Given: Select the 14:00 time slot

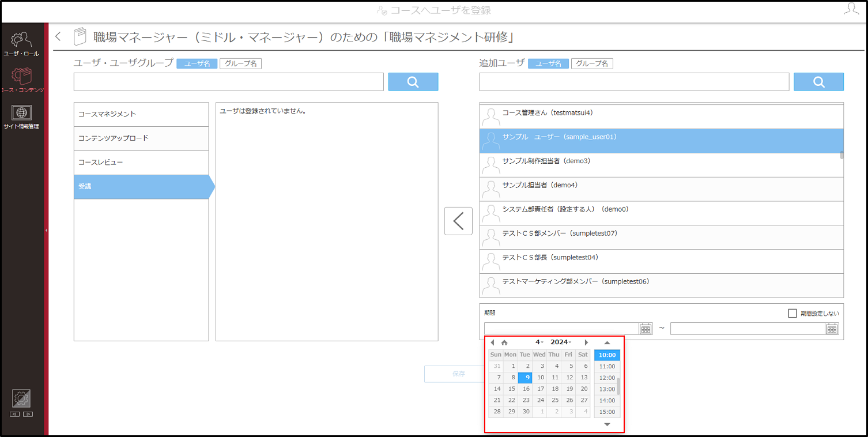Looking at the screenshot, I should (607, 401).
